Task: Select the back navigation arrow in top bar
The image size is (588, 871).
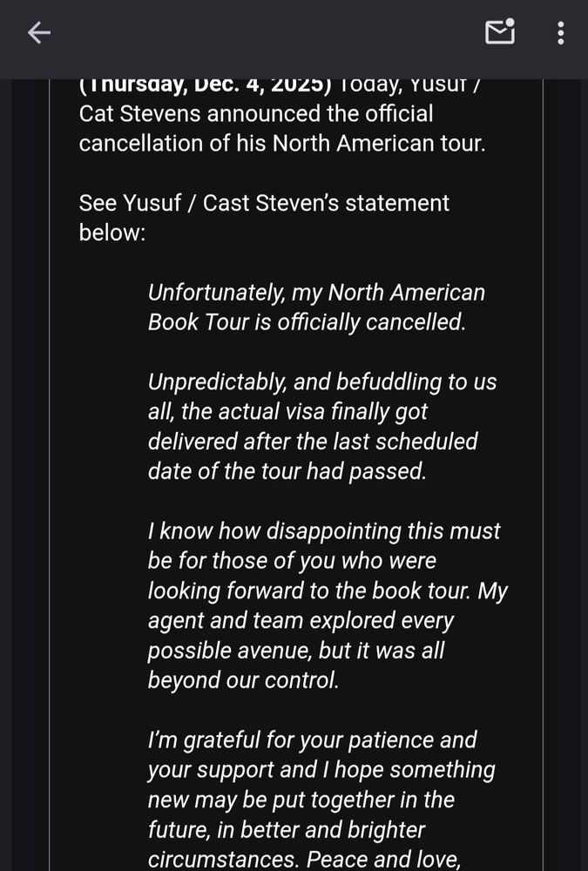Action: (x=38, y=32)
